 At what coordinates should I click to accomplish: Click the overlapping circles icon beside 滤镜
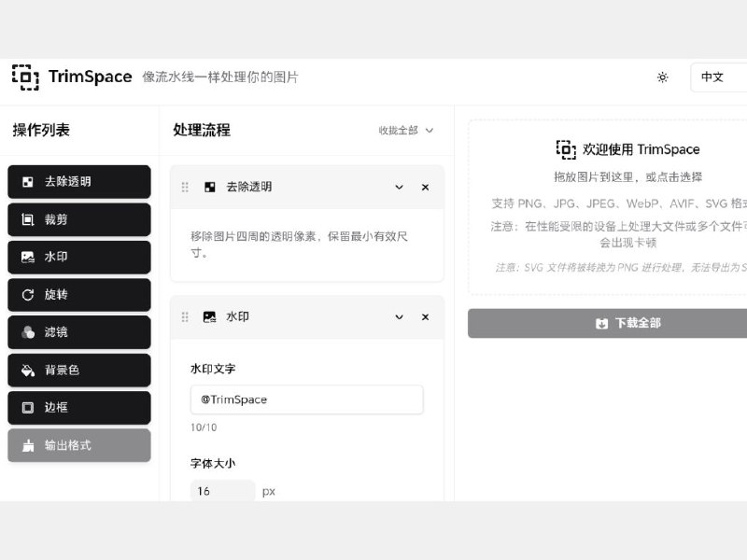pyautogui.click(x=28, y=332)
